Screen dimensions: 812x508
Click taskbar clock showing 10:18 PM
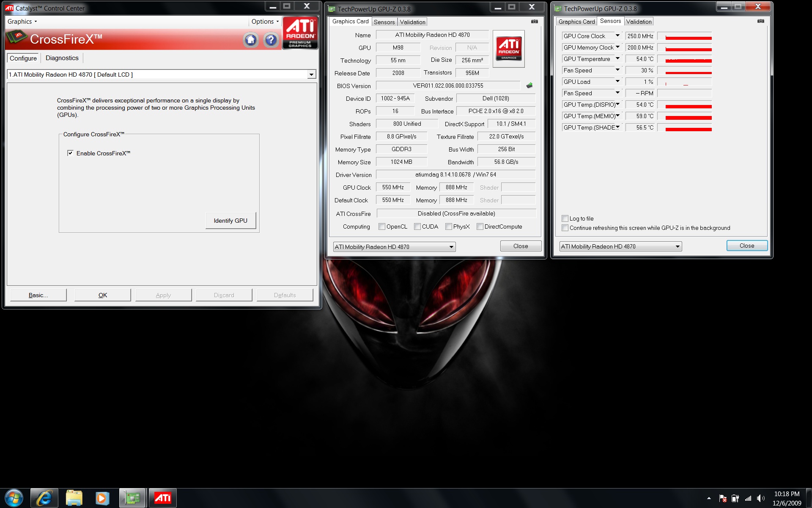pos(787,498)
